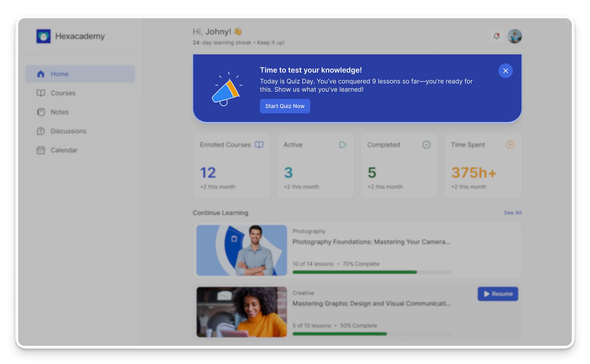Screen dimensions: 590x364
Task: Click '10 of 14 lessons' text
Action: pyautogui.click(x=313, y=264)
